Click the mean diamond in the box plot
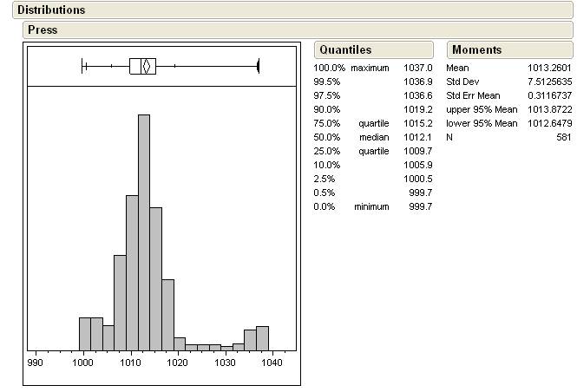 [x=147, y=65]
